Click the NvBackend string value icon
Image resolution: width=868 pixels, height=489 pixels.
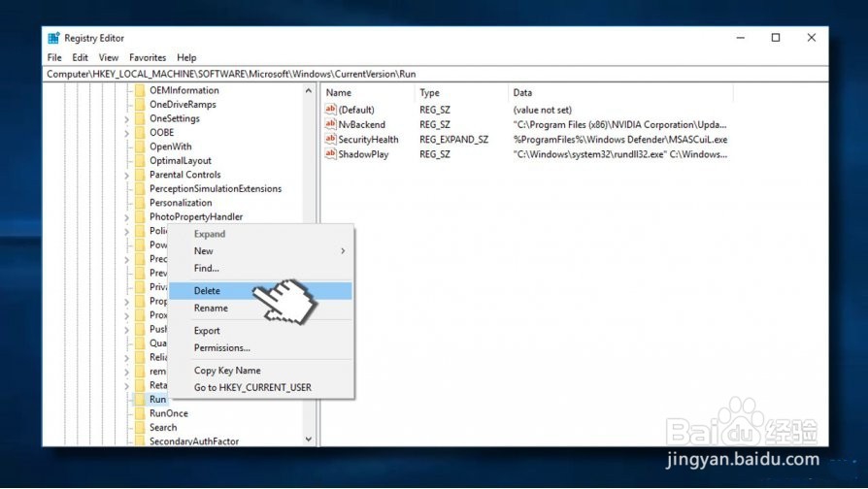330,124
